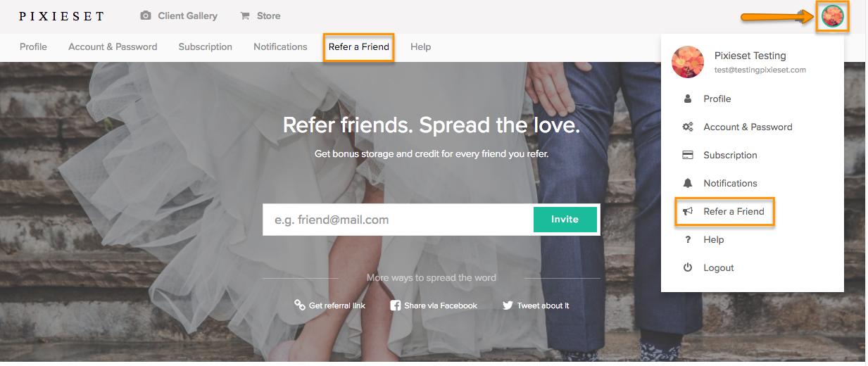This screenshot has height=366, width=868.
Task: Click the green Invite button
Action: coord(565,220)
